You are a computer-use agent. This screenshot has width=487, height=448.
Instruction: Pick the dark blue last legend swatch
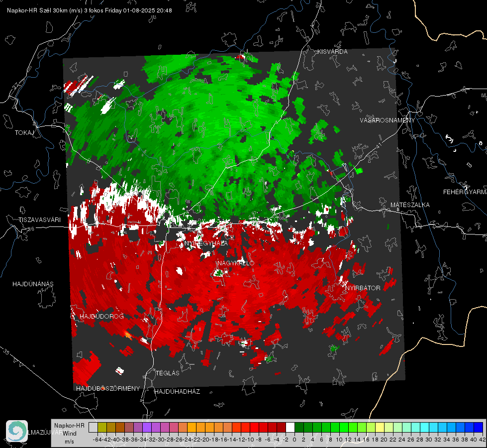click(x=479, y=427)
